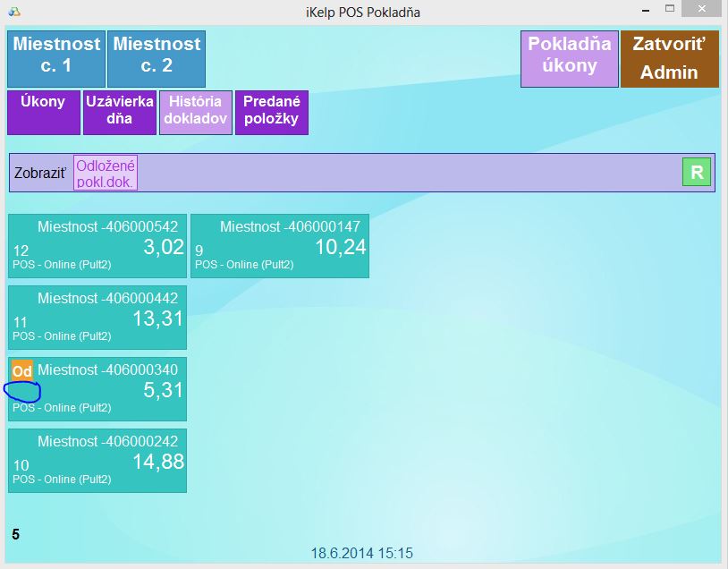728x569 pixels.
Task: Open order Miestnost -406000147 card
Action: pyautogui.click(x=280, y=246)
